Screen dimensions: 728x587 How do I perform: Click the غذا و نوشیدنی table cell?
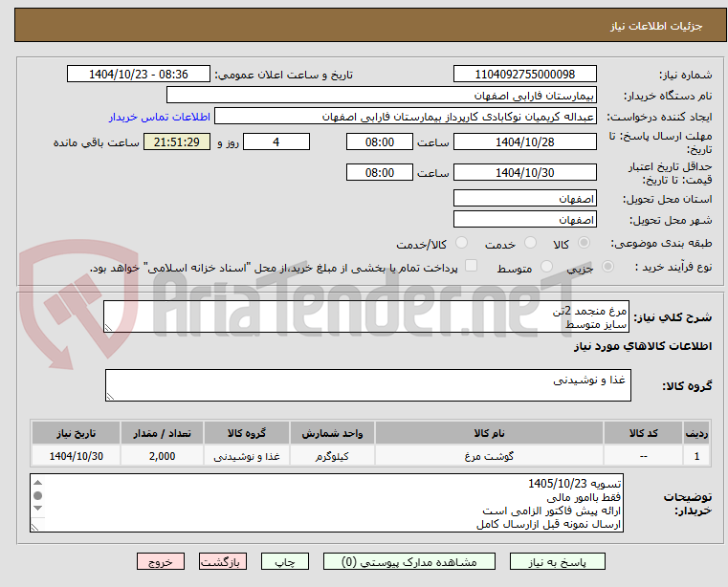coord(247,456)
